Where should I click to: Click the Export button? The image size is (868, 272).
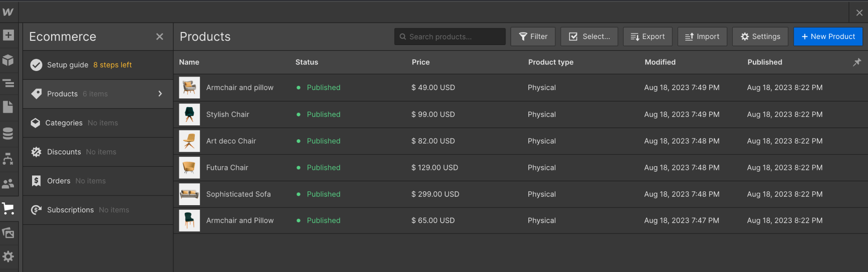pyautogui.click(x=647, y=37)
